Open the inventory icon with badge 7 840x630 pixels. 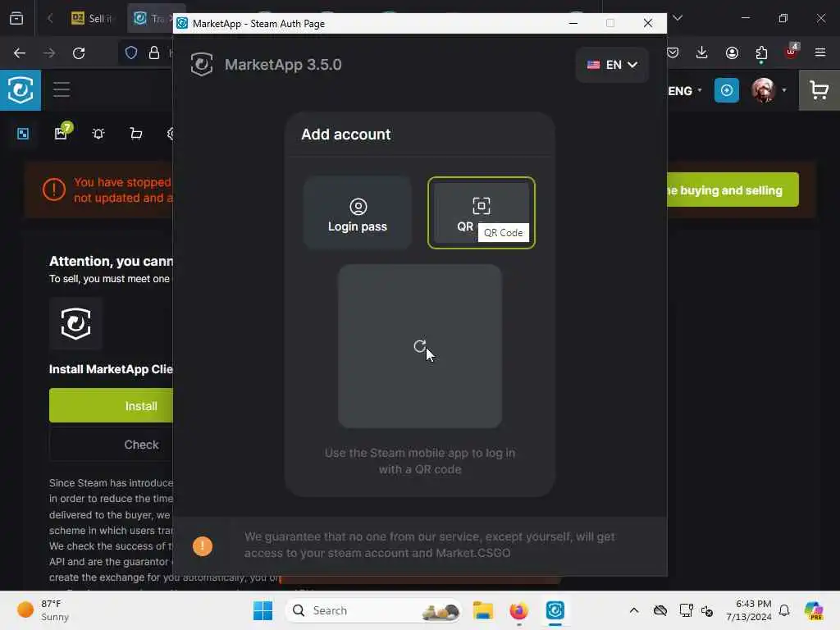61,132
